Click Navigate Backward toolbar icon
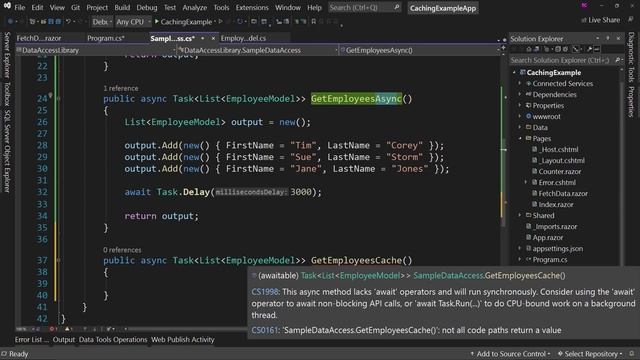The height and width of the screenshot is (360, 640). click(10, 21)
